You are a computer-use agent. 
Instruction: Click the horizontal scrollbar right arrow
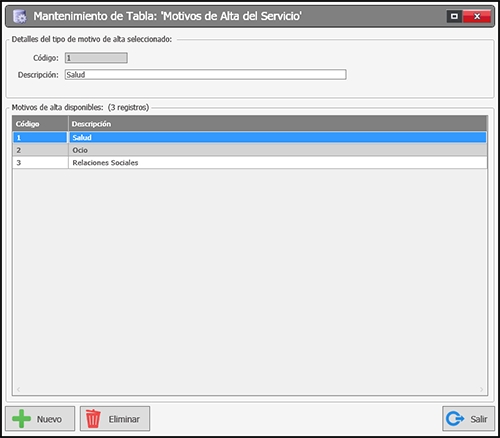(x=481, y=389)
